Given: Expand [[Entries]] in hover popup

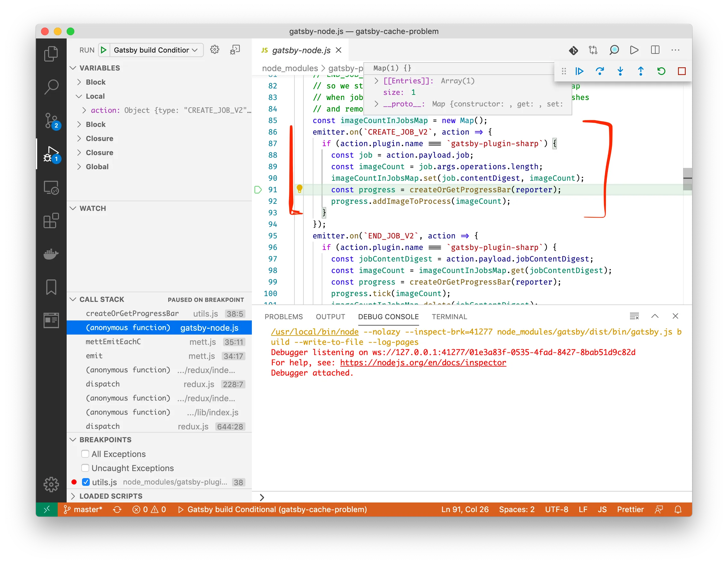Looking at the screenshot, I should 376,81.
